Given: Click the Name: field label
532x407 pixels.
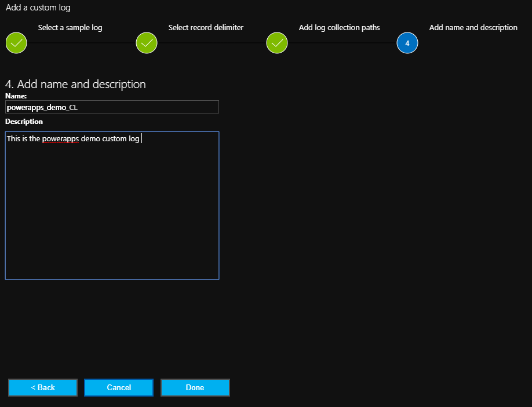Looking at the screenshot, I should tap(16, 96).
